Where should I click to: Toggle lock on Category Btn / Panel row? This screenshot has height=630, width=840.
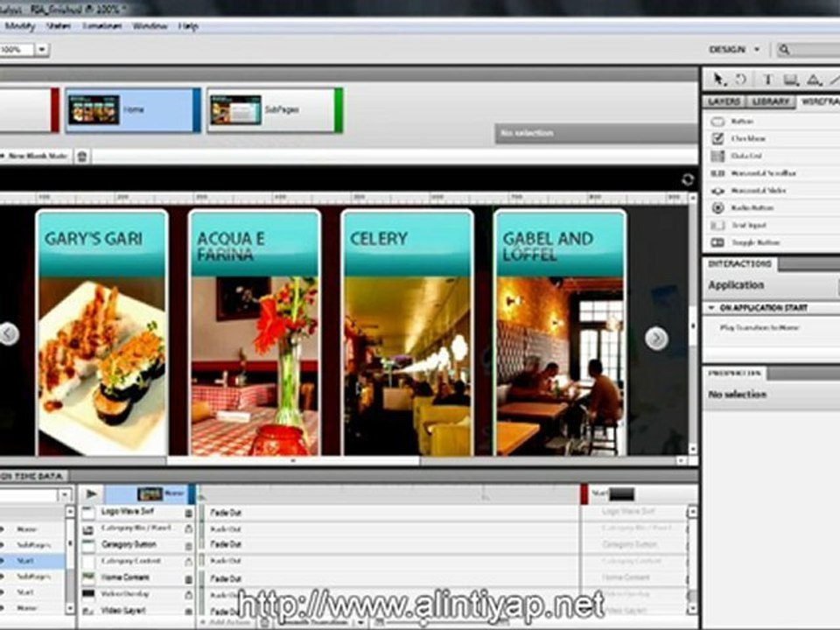[189, 528]
